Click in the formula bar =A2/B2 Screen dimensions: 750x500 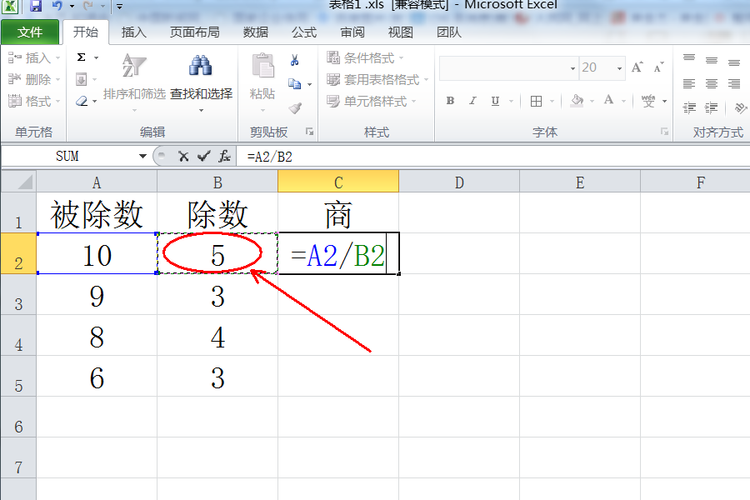[x=494, y=156]
